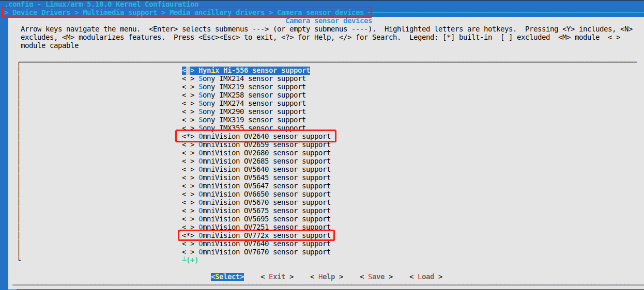
Task: Click OmniVision OV7640 sensor support entry
Action: click(256, 244)
